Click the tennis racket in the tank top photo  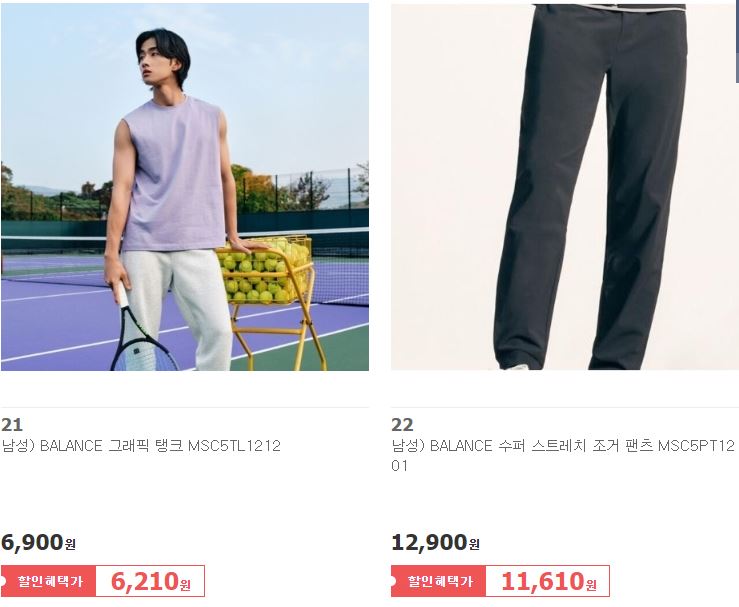pyautogui.click(x=139, y=330)
